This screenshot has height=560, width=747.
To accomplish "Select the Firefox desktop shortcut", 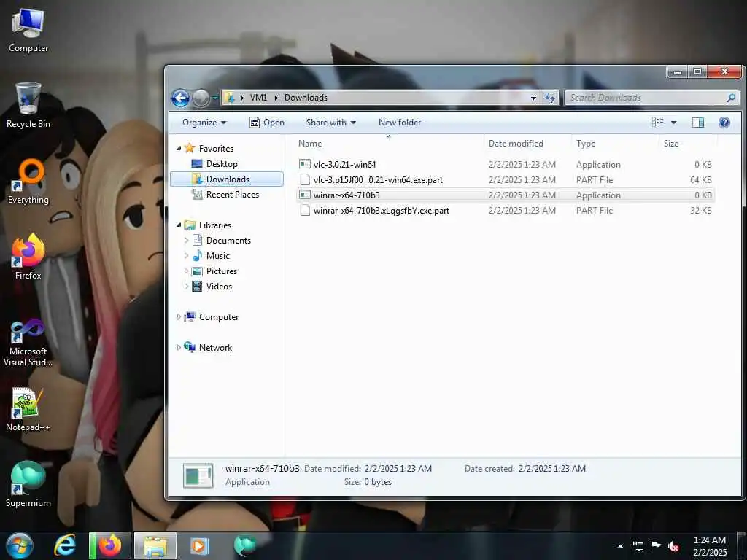I will coord(28,257).
